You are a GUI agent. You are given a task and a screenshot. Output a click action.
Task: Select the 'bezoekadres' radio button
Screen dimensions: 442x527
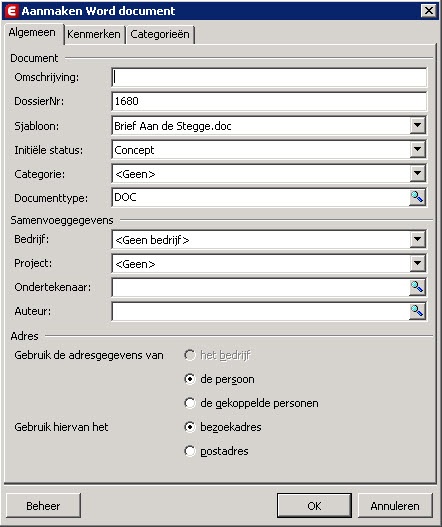point(190,427)
